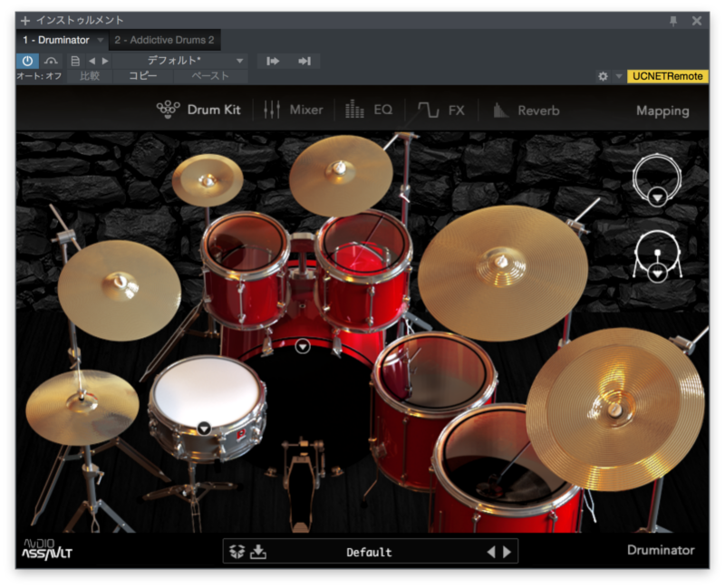Screen dimensions: 725x588
Task: Click the Druminator product name label
Action: (x=661, y=550)
